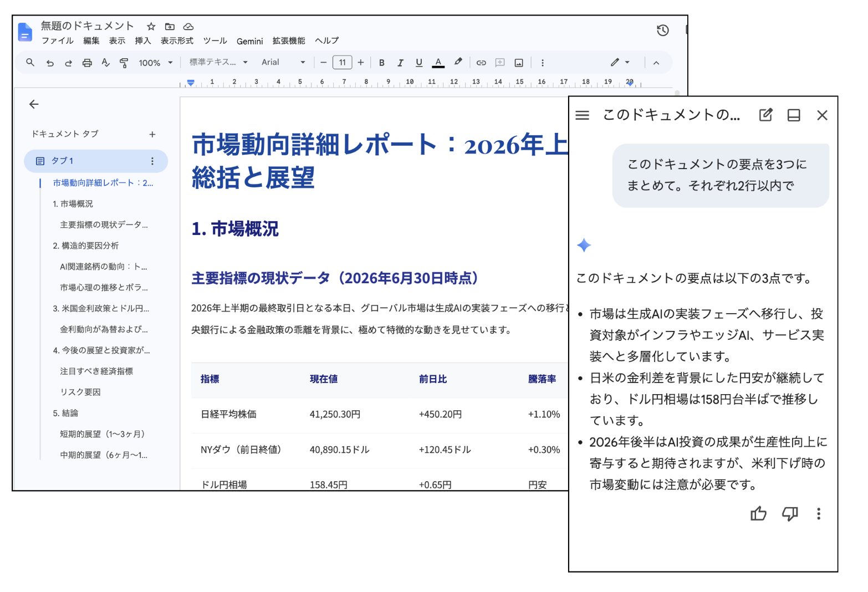Click the Google Docs home icon
Screen dimensions: 868x592
click(25, 32)
